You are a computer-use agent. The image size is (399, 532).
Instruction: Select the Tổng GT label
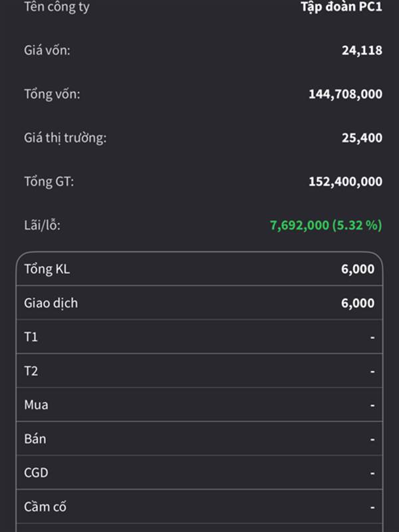pyautogui.click(x=49, y=182)
